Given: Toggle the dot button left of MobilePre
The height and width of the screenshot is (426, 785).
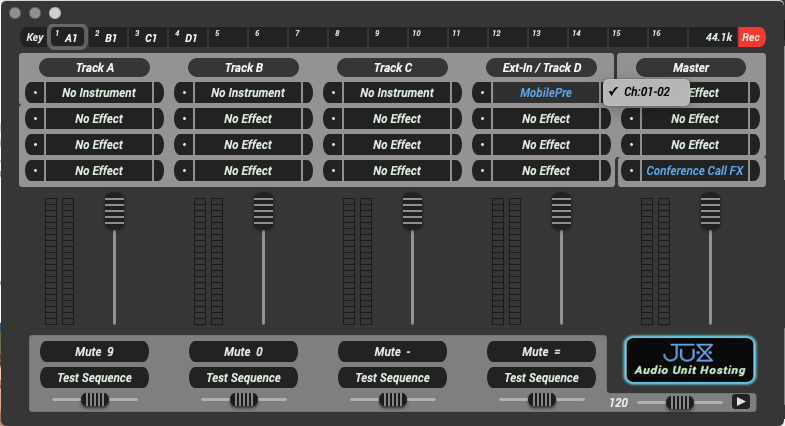Looking at the screenshot, I should (x=482, y=93).
